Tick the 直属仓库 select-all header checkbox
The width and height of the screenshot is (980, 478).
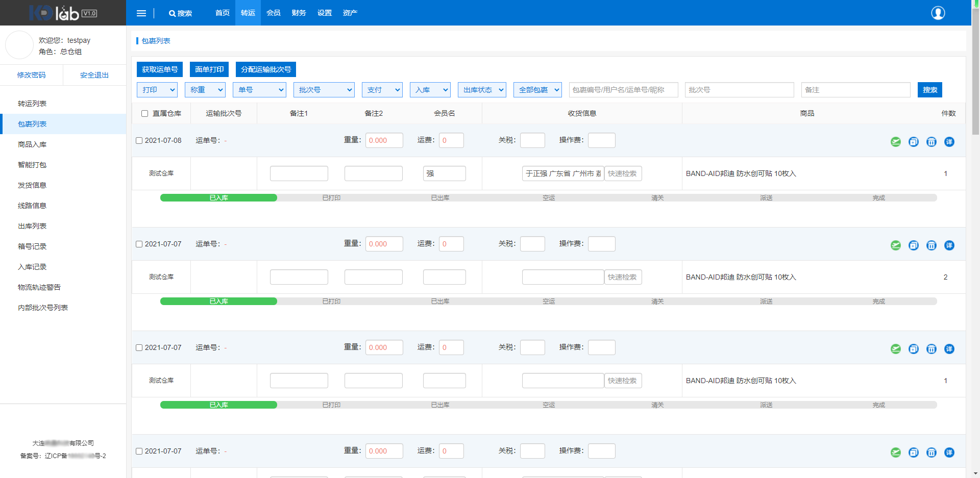click(145, 114)
